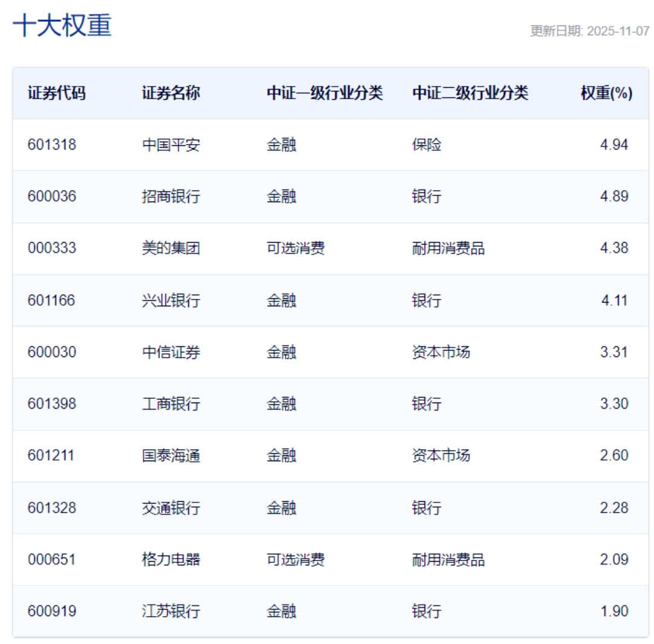Screen dimensions: 654x644
Task: Select the 中国平安 name cell
Action: point(171,145)
